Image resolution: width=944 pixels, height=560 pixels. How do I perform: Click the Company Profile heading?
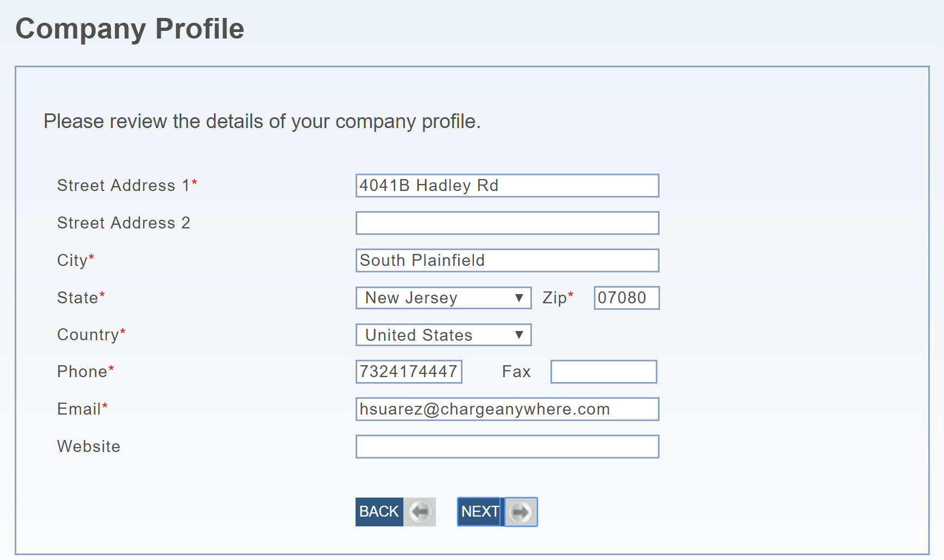(x=130, y=29)
